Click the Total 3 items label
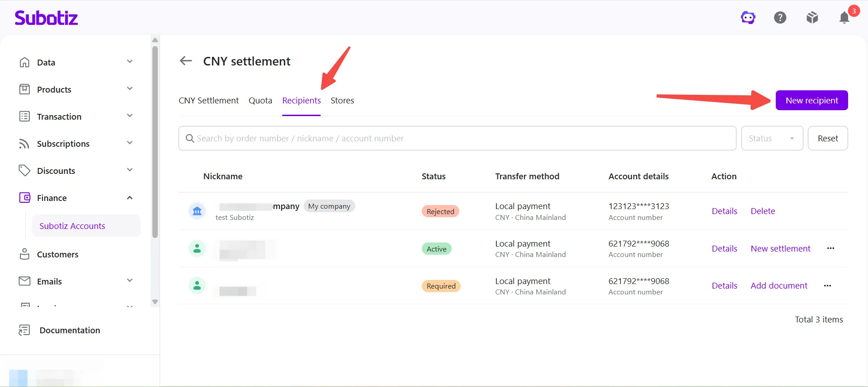 pos(819,319)
